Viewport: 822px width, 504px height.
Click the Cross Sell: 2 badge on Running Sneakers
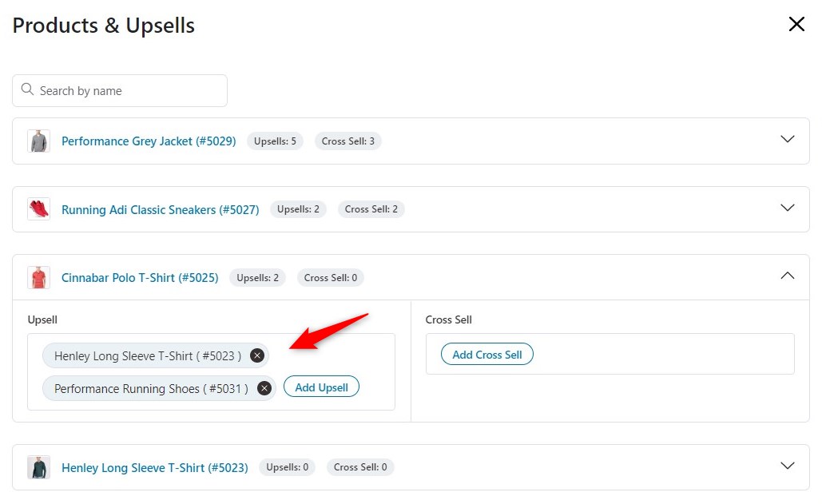pyautogui.click(x=371, y=208)
